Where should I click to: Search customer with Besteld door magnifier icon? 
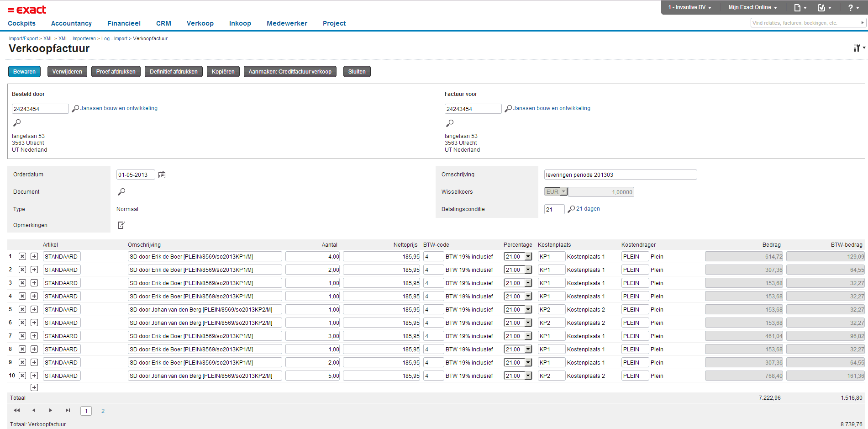pyautogui.click(x=75, y=109)
